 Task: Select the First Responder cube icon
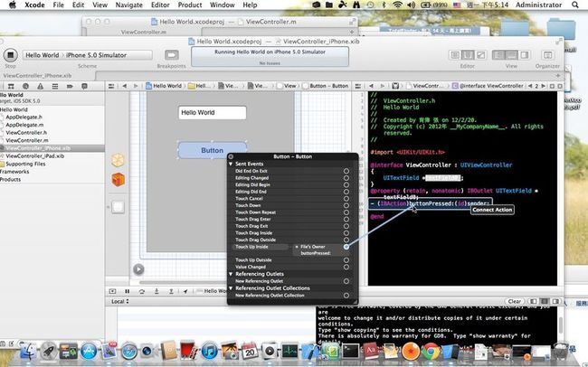118,180
